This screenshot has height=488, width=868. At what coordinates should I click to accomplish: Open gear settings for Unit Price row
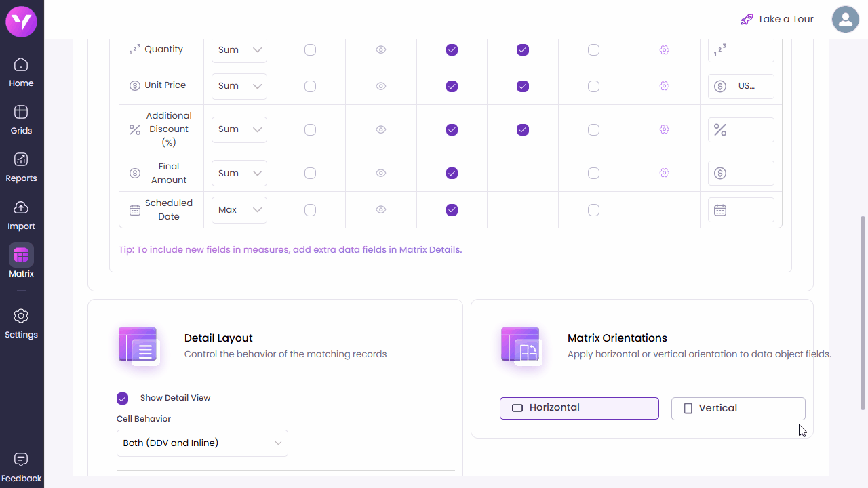664,86
